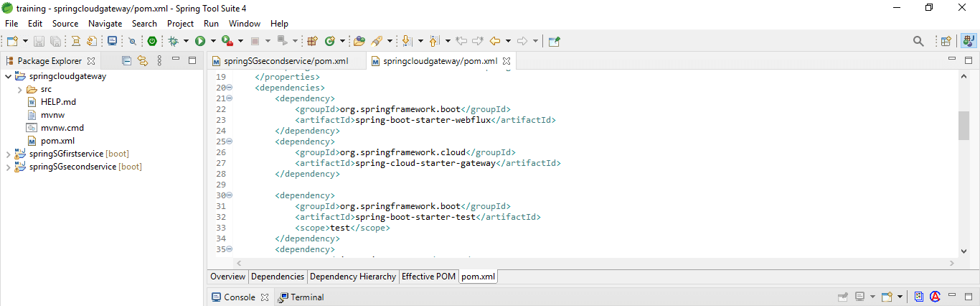Toggle Link with Editor in Package Explorer
The height and width of the screenshot is (306, 980).
click(x=142, y=61)
